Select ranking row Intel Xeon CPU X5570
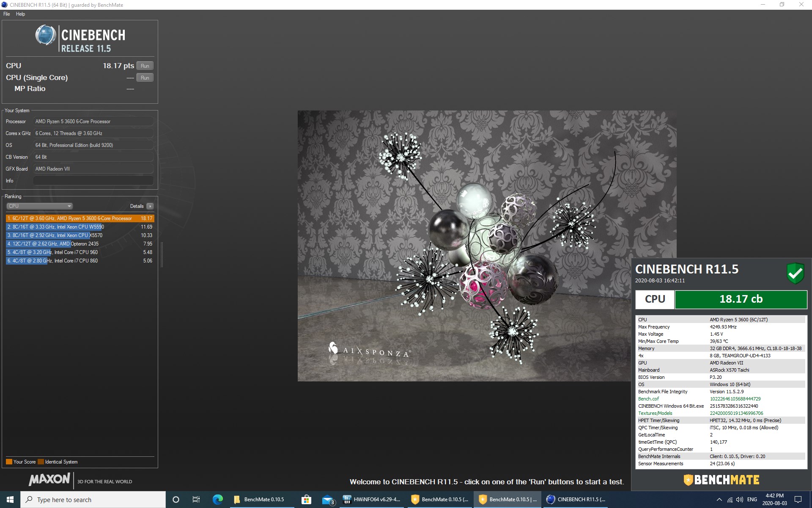Image resolution: width=812 pixels, height=508 pixels. tap(80, 235)
